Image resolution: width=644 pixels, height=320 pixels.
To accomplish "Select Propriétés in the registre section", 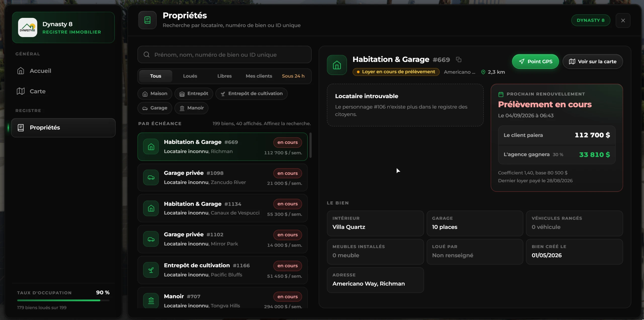I will [63, 128].
